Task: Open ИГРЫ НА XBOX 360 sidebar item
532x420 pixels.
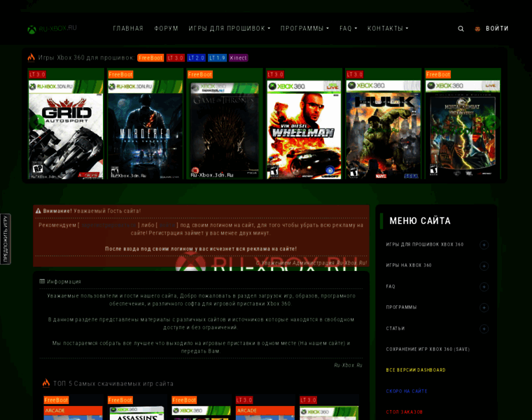Action: click(x=409, y=265)
